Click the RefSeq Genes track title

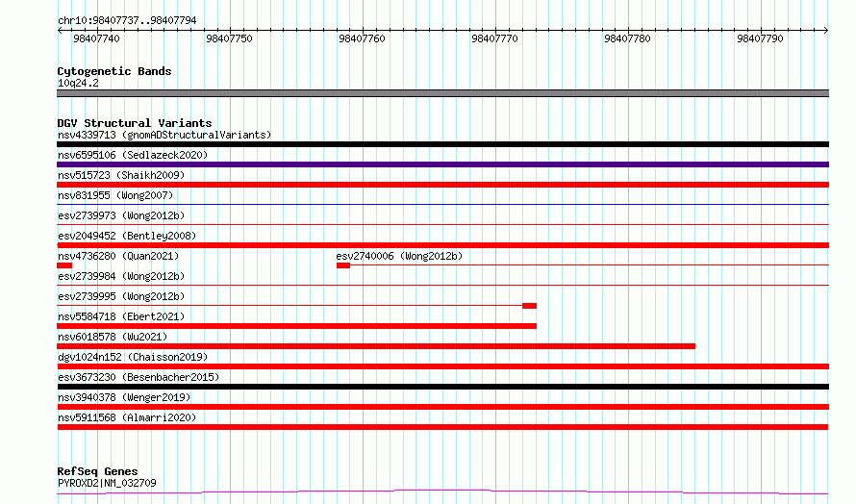tap(97, 471)
